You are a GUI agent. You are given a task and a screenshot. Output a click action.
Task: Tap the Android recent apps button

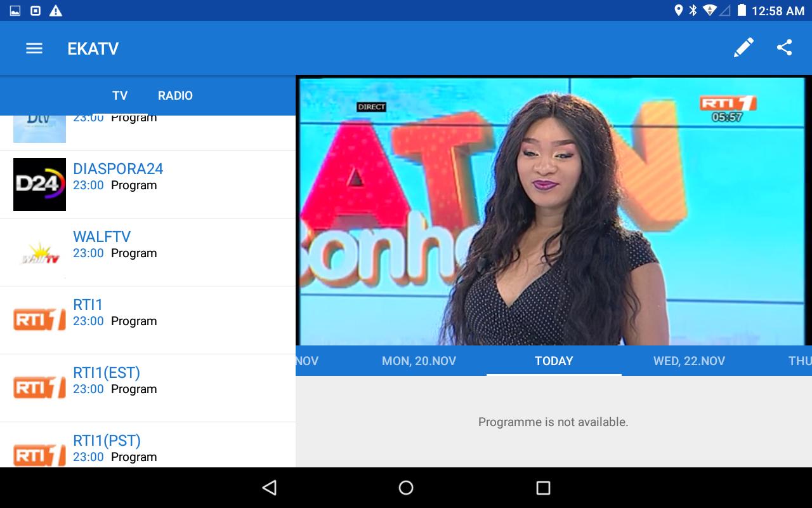[543, 488]
